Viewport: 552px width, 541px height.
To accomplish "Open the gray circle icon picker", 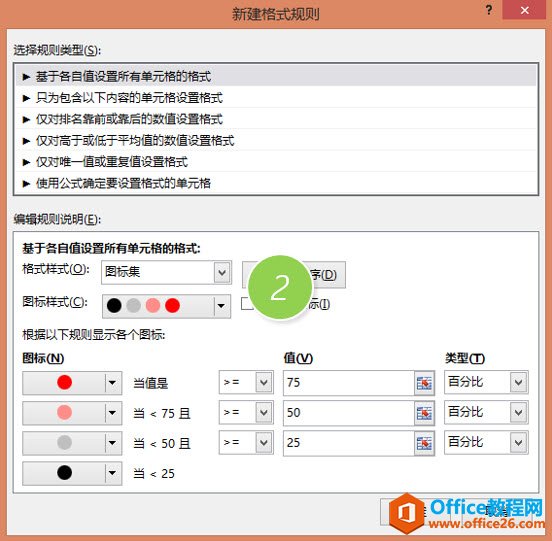I will tap(72, 443).
